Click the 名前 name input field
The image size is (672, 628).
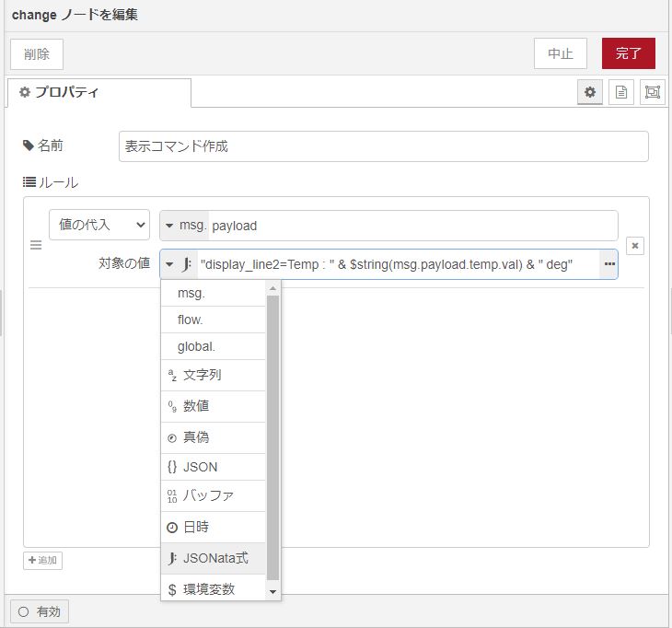383,146
